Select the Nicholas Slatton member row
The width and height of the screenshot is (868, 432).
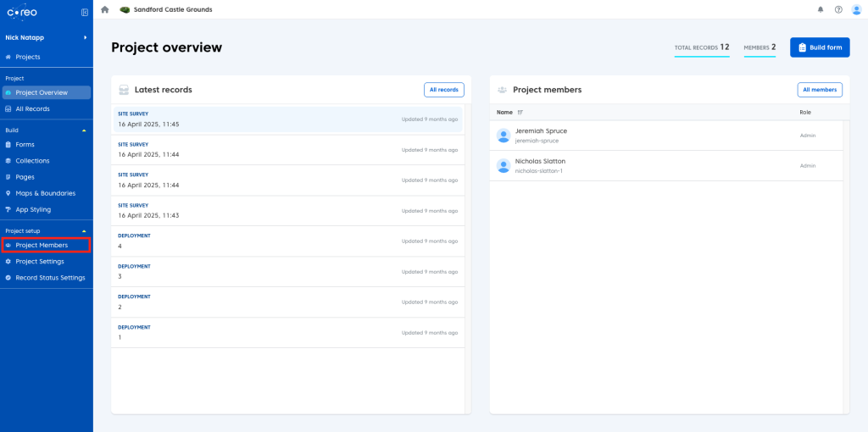[665, 166]
